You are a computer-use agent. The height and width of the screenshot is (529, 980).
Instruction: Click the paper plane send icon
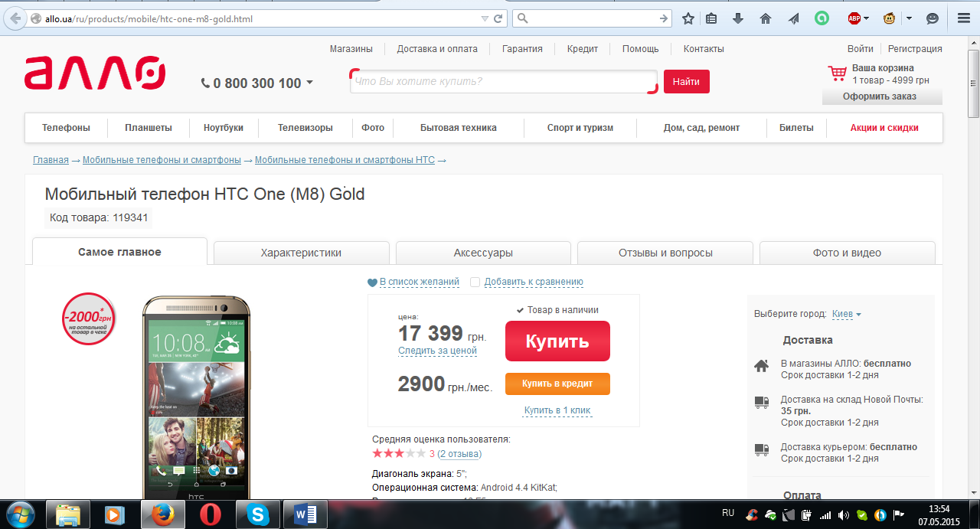[793, 18]
